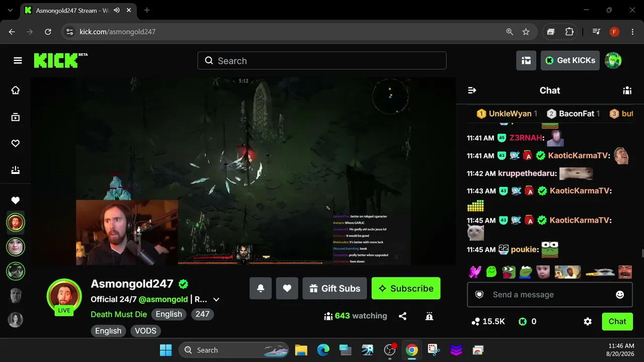
Task: Select the VODS tag
Action: (x=145, y=331)
